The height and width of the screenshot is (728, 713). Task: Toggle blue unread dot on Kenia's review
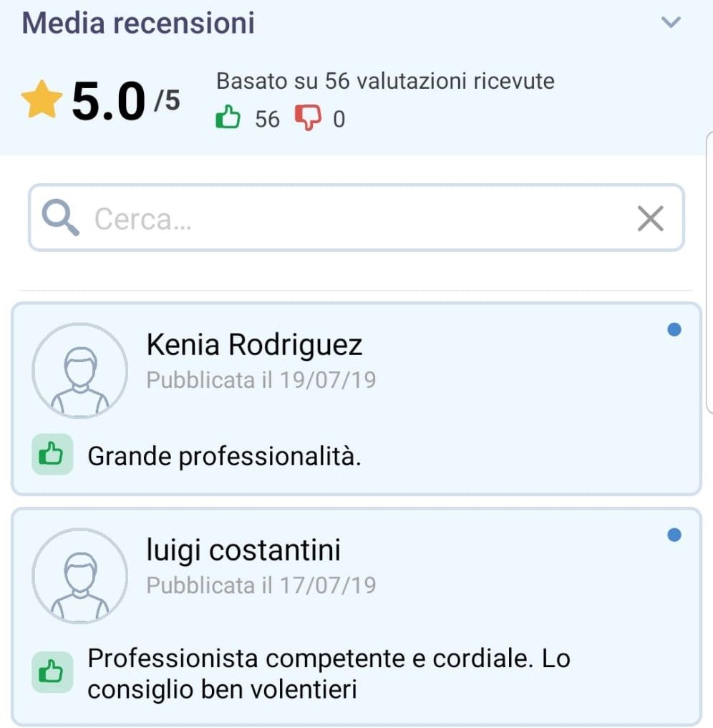[x=674, y=330]
